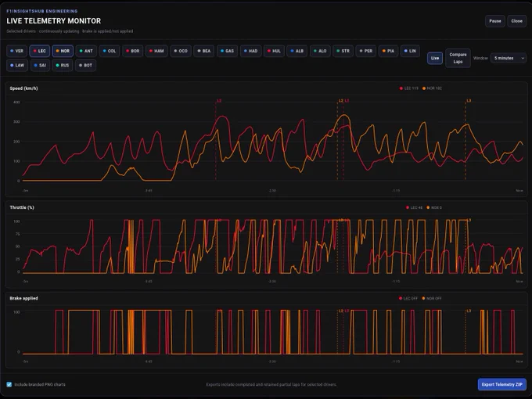Viewport: 532px width, 399px height.
Task: Toggle the VER driver chip
Action: [x=16, y=51]
